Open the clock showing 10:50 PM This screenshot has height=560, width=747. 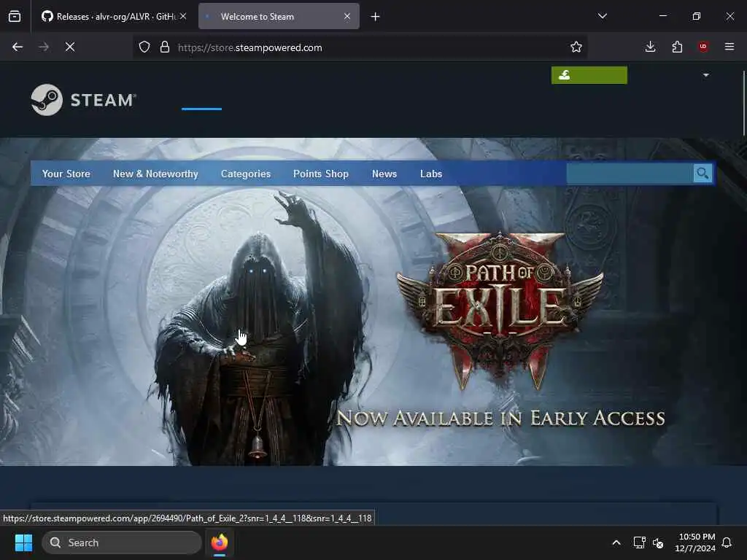click(x=695, y=542)
